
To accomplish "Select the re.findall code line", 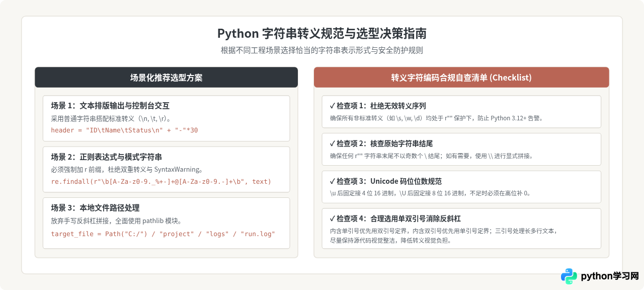I will pyautogui.click(x=161, y=181).
